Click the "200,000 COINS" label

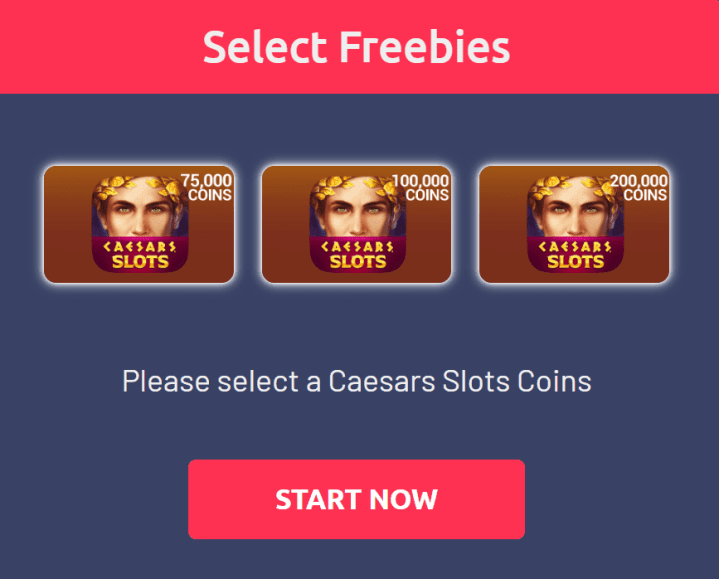tap(639, 187)
